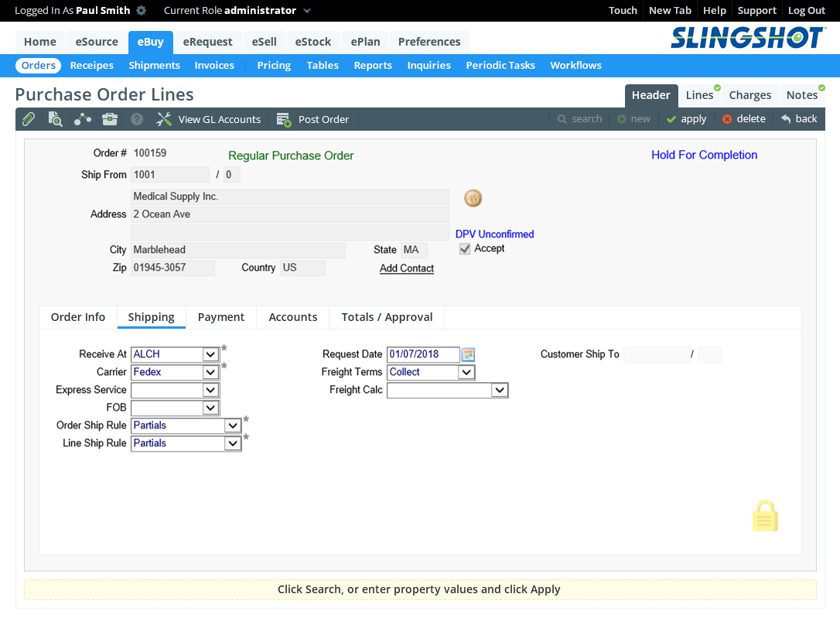Click the Ship From input field
Viewport: 840px width, 628px height.
[170, 175]
